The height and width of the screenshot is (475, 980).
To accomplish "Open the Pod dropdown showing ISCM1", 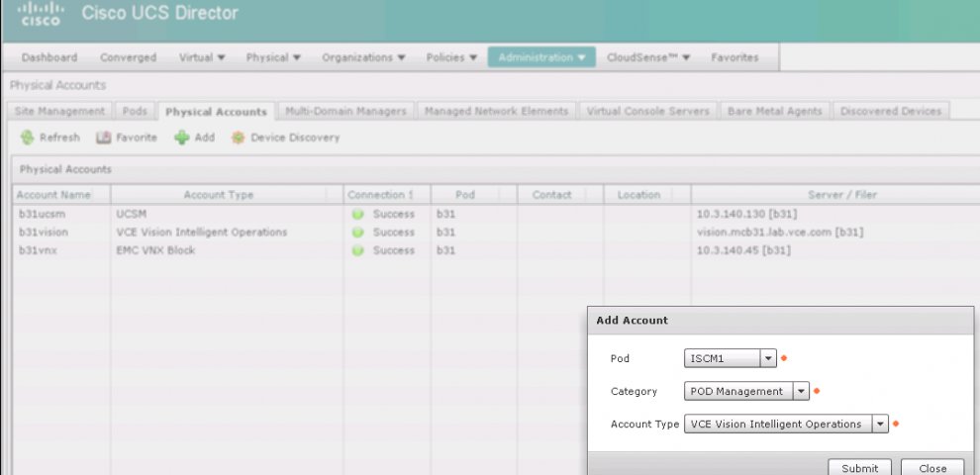I will pos(730,359).
